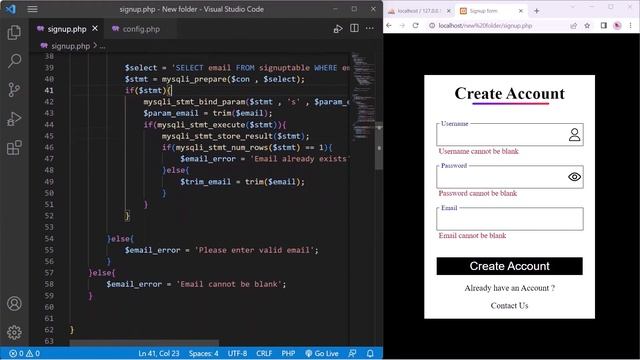The image size is (640, 360).
Task: Open the Explorer view in activity bar
Action: pyautogui.click(x=14, y=33)
